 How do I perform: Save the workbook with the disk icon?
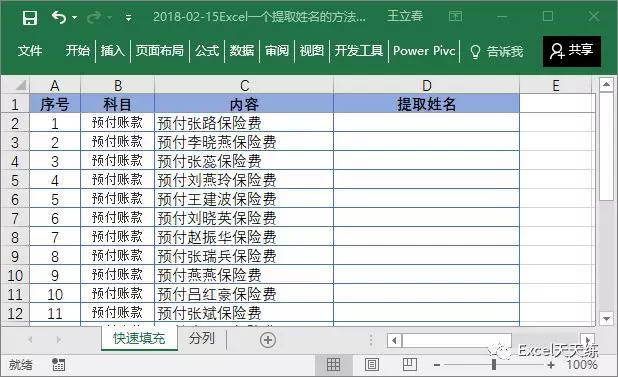30,18
